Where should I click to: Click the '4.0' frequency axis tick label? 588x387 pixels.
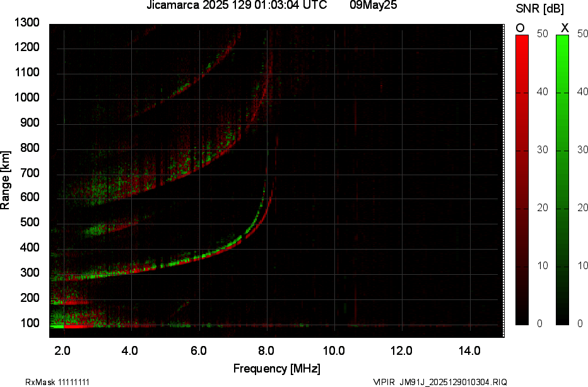(x=130, y=351)
